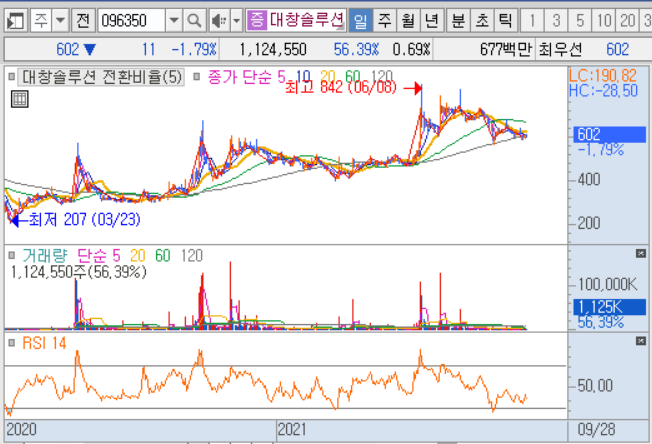652x444 pixels.
Task: Click the RSI 14 indicator label
Action: (44, 343)
